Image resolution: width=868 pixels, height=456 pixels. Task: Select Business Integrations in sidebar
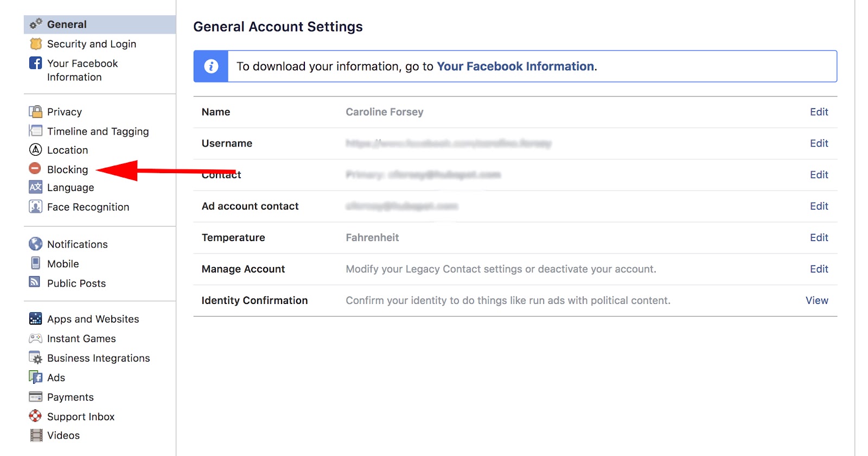coord(98,358)
